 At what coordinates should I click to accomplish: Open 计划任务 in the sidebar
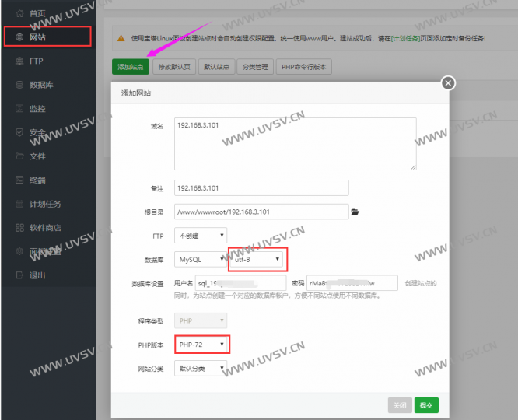(45, 204)
